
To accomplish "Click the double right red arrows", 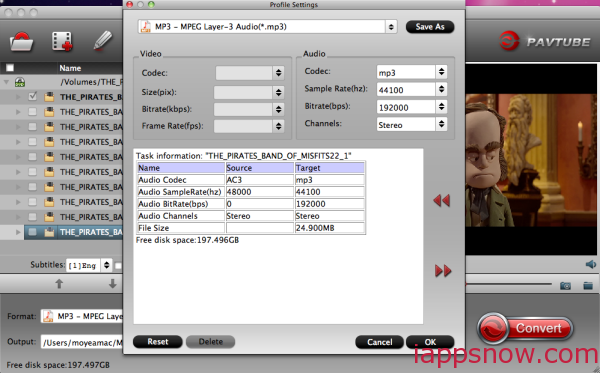I will coord(443,271).
